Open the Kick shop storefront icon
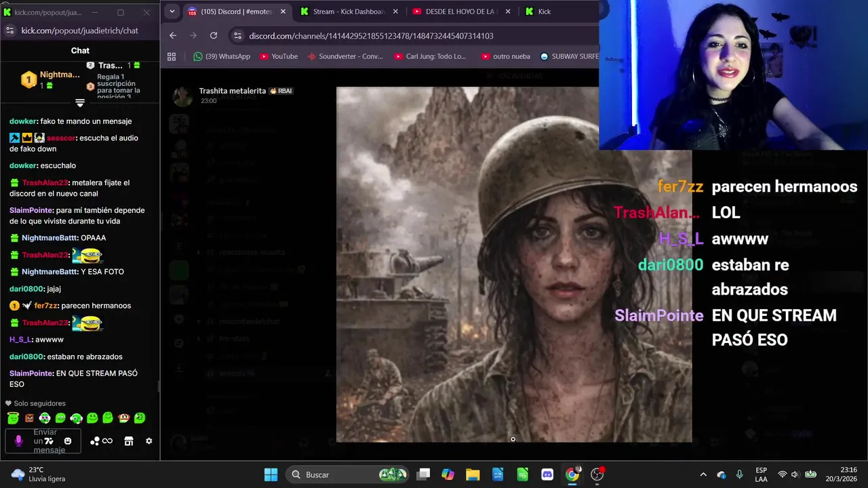Viewport: 868px width, 488px height. (129, 441)
